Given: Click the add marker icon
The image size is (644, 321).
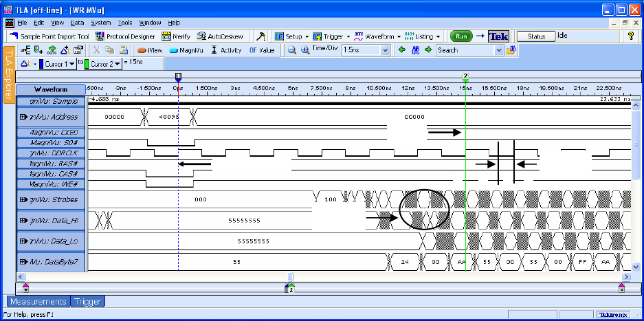Looking at the screenshot, I should (x=38, y=50).
